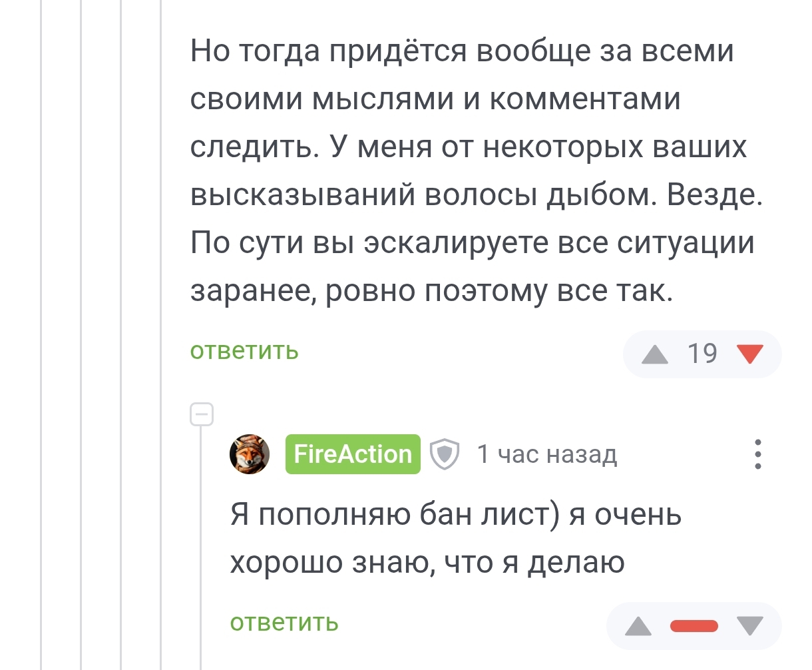Open the FireAction username profile
Viewport: 812px width, 670px height.
coord(353,454)
